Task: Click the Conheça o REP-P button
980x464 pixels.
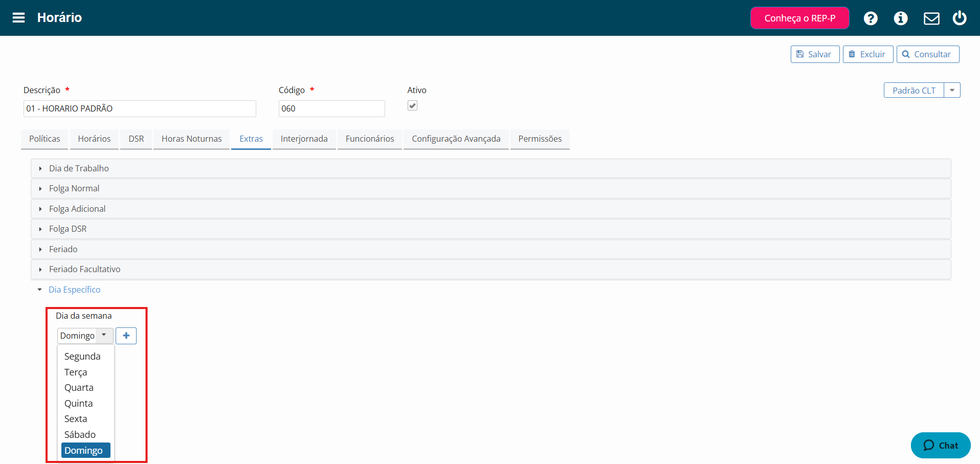Action: (799, 18)
